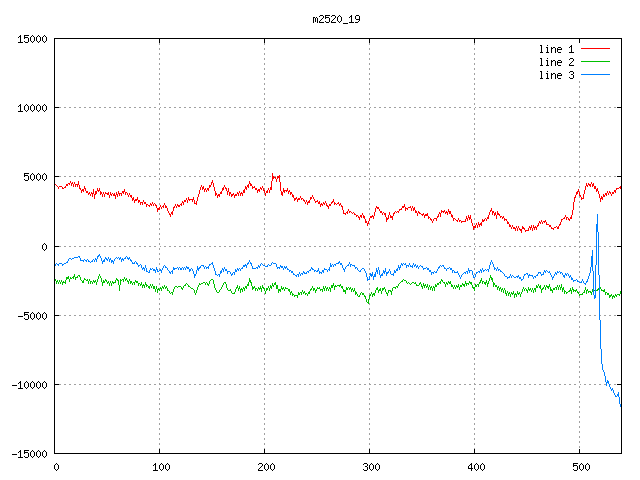Click the x-axis label 500
Viewport: 640px width, 480px height.
[581, 467]
